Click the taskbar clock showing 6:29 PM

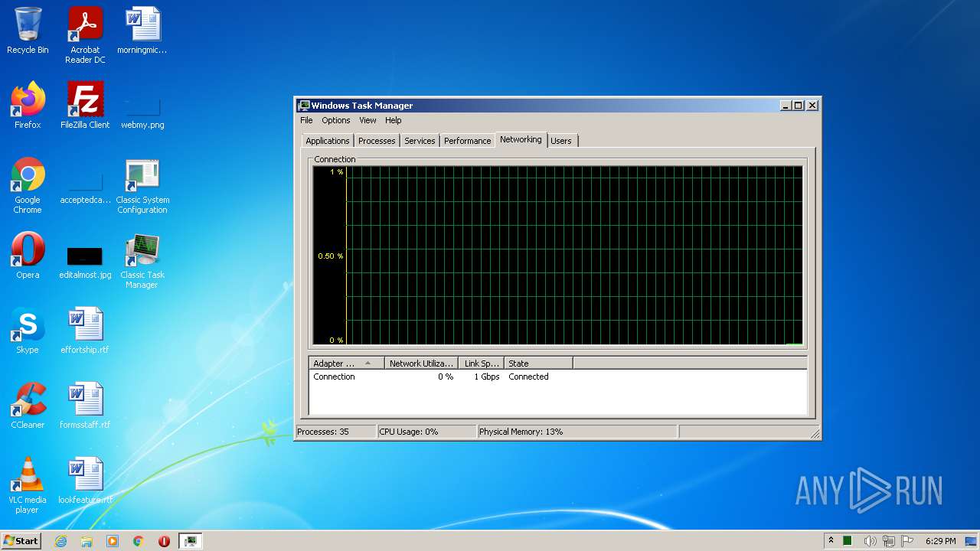click(x=940, y=541)
